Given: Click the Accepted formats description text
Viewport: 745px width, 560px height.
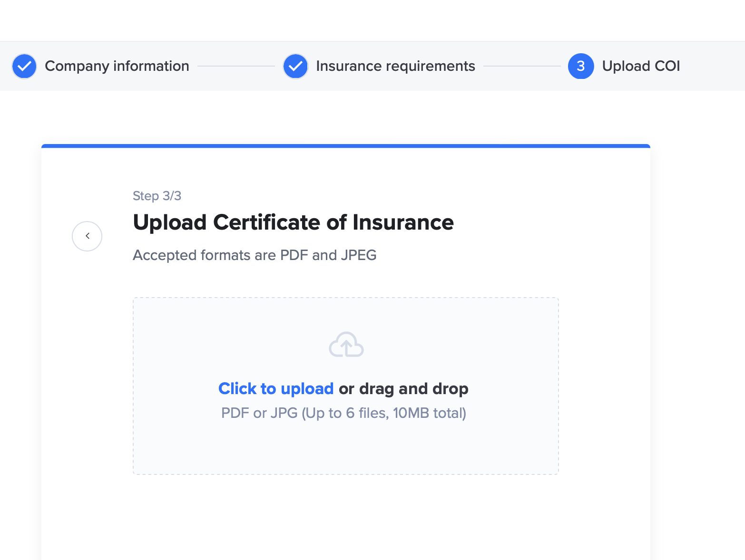Looking at the screenshot, I should click(x=255, y=255).
